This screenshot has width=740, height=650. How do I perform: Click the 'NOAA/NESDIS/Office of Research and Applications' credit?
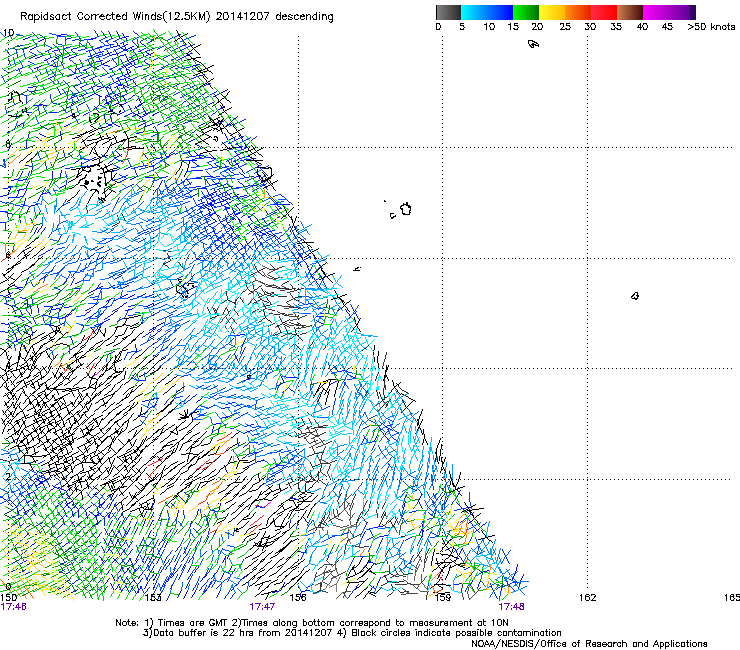(589, 644)
